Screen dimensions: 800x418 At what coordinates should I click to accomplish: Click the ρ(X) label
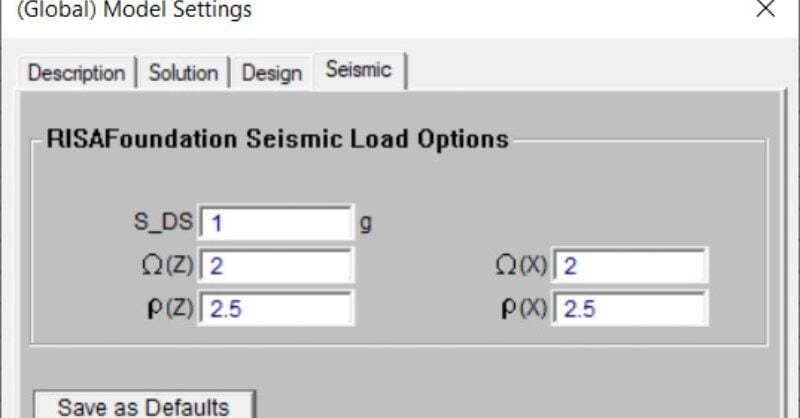pyautogui.click(x=524, y=309)
